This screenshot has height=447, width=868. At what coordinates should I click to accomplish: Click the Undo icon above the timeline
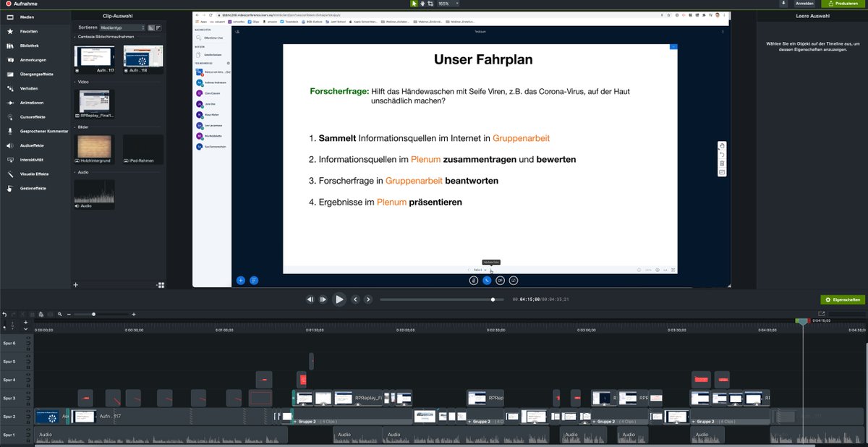click(5, 314)
